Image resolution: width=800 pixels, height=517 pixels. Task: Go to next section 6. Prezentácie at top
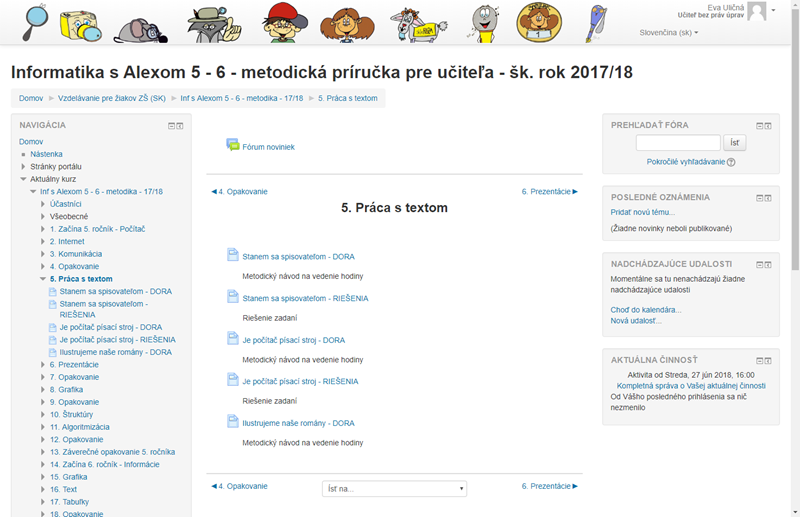click(x=550, y=192)
